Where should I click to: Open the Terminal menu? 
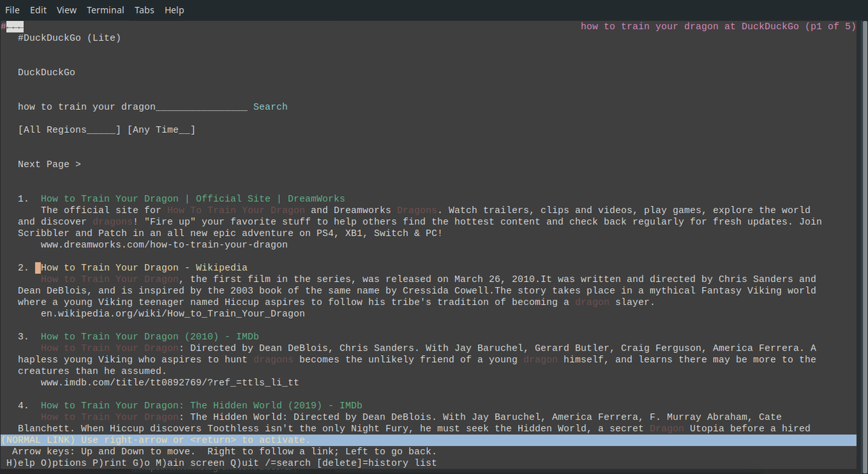click(105, 10)
